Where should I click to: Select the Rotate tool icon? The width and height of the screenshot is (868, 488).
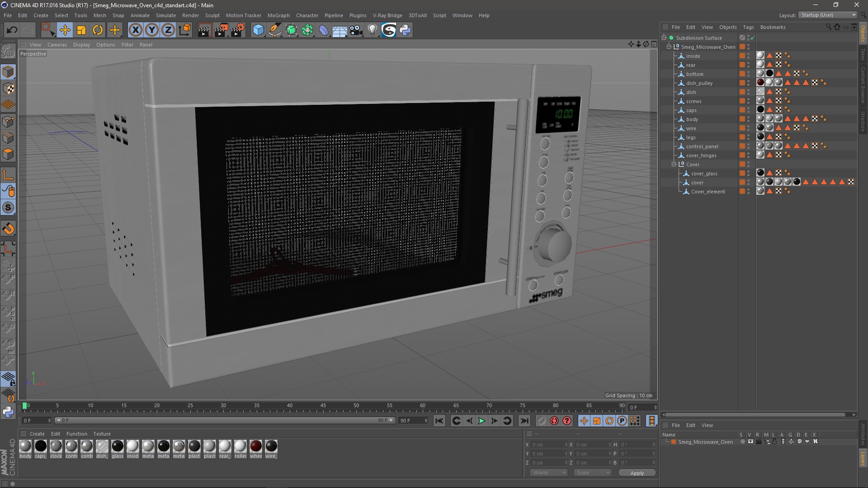pos(98,30)
